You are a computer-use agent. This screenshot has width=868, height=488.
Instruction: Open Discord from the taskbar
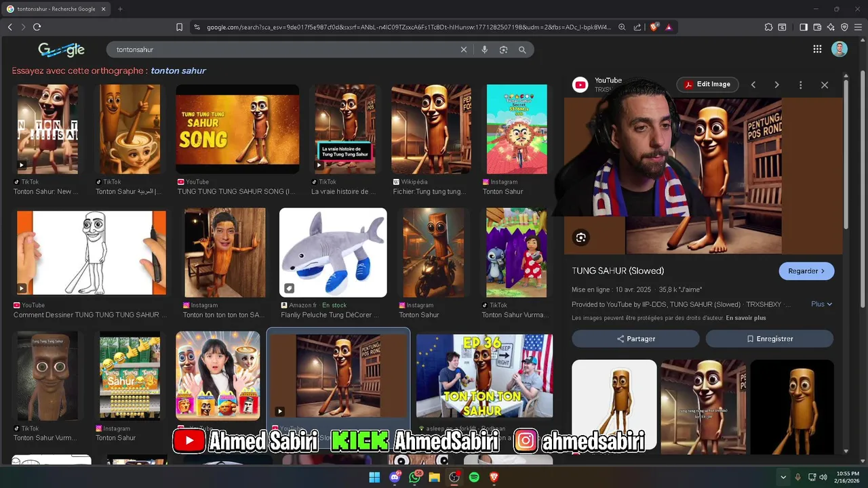(395, 477)
